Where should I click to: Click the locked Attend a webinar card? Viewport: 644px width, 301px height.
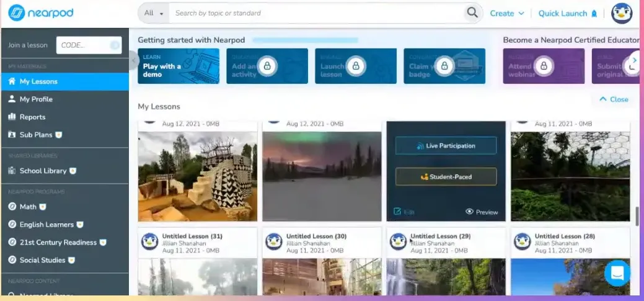coord(544,66)
